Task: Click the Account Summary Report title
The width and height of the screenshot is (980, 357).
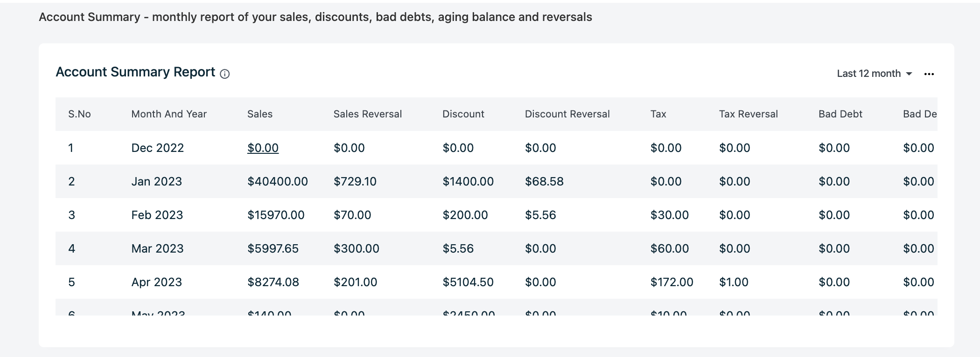Action: coord(135,72)
